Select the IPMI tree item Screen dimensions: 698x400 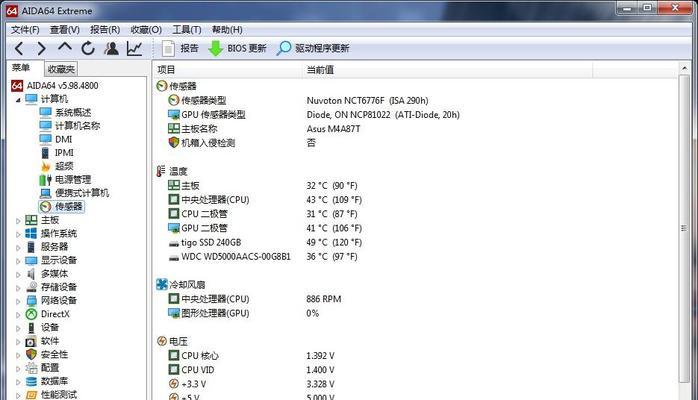(x=57, y=153)
